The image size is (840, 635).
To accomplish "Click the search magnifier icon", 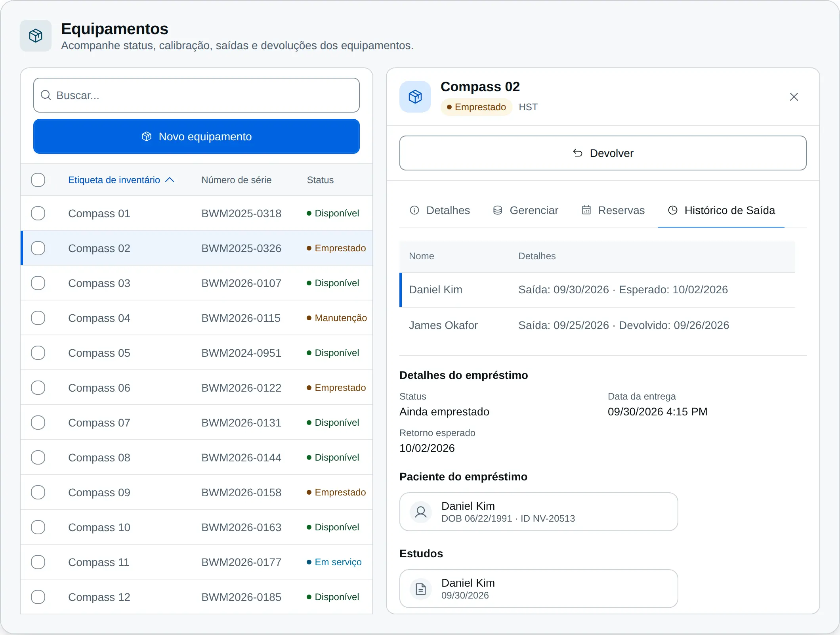I will click(46, 95).
